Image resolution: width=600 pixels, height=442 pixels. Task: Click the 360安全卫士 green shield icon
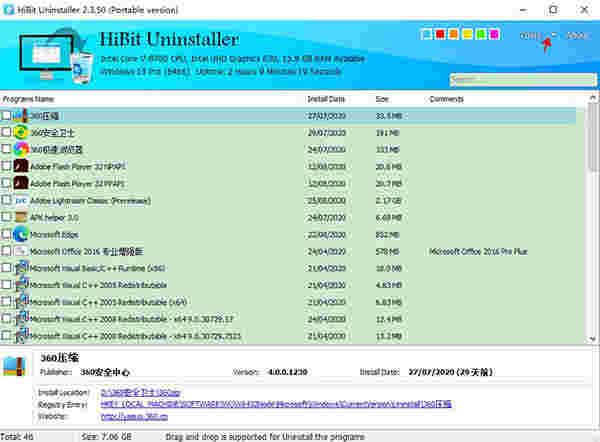(x=21, y=132)
